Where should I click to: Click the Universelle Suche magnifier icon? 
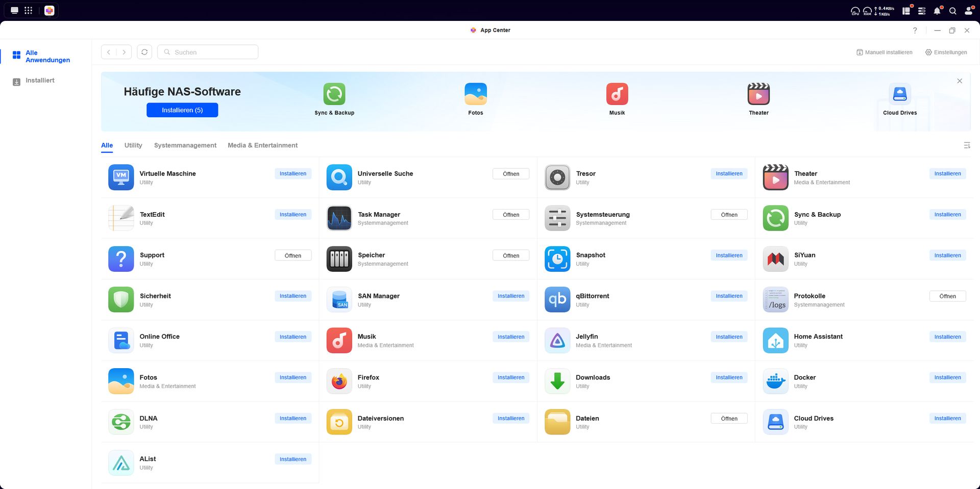tap(339, 177)
